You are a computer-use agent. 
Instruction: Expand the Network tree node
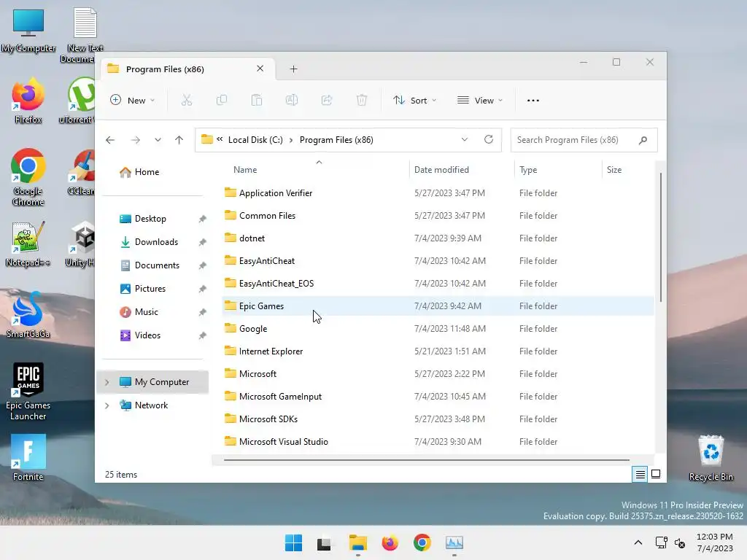tap(107, 405)
